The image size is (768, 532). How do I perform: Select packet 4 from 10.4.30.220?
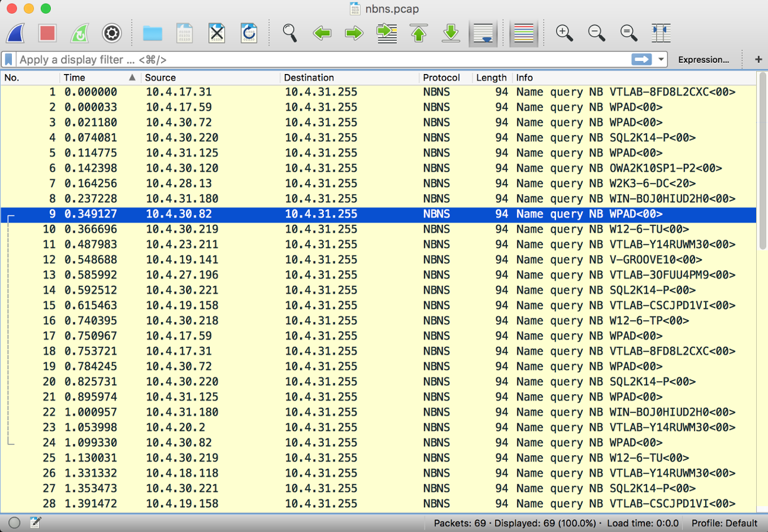(x=378, y=138)
